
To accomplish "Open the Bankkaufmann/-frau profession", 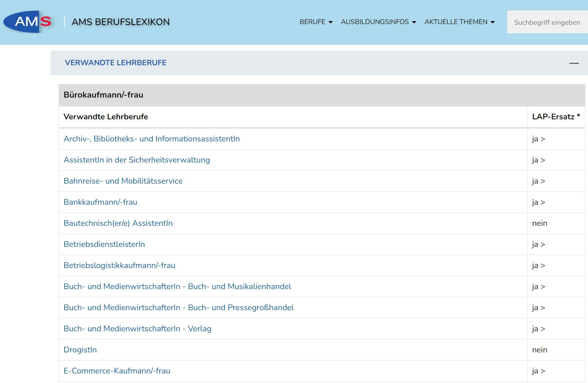I will 100,202.
